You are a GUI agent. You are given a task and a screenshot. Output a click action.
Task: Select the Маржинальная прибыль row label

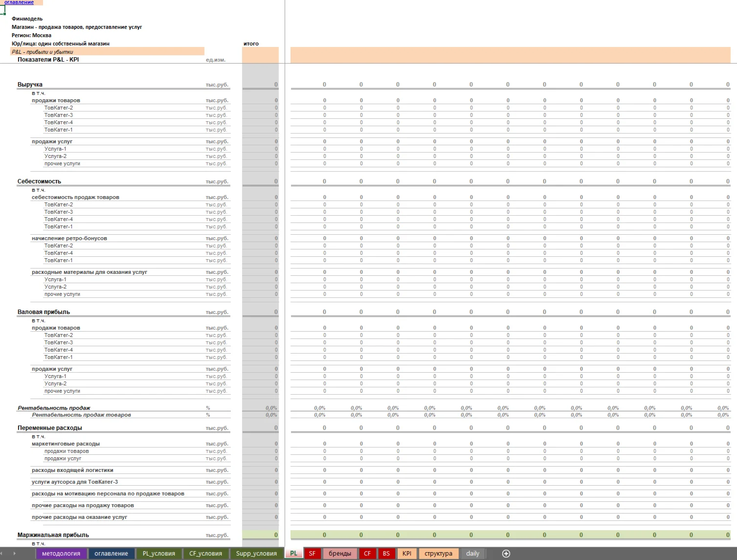53,535
